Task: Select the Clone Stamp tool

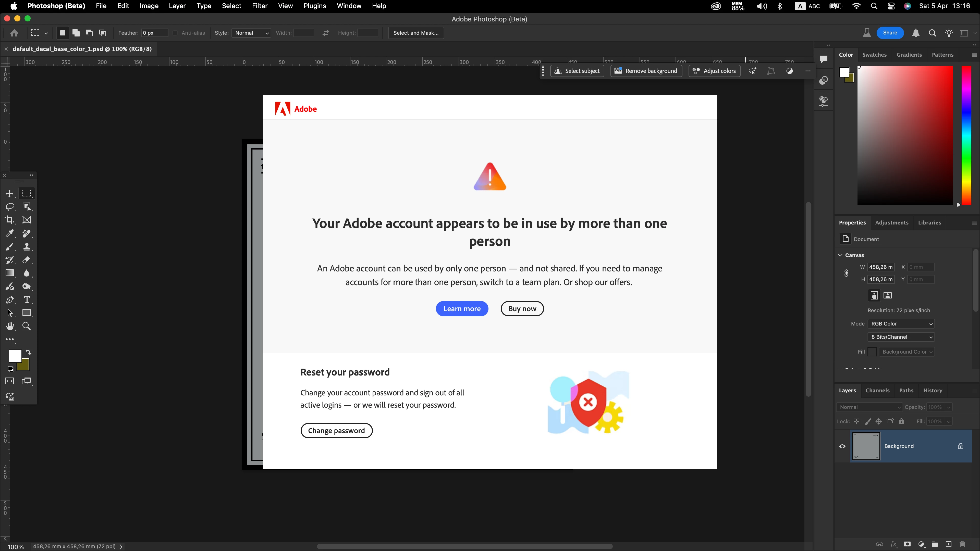Action: tap(27, 246)
